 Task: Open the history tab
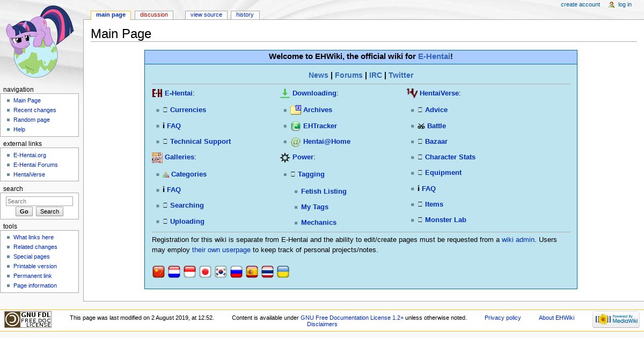(245, 14)
